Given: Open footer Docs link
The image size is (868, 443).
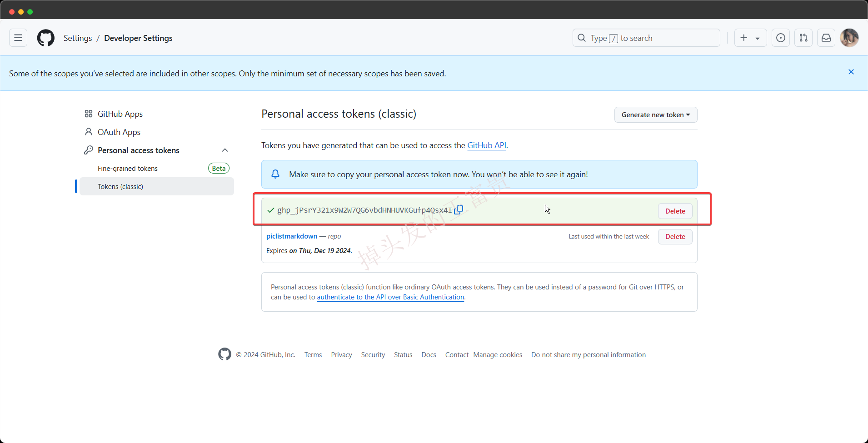Looking at the screenshot, I should tap(429, 355).
